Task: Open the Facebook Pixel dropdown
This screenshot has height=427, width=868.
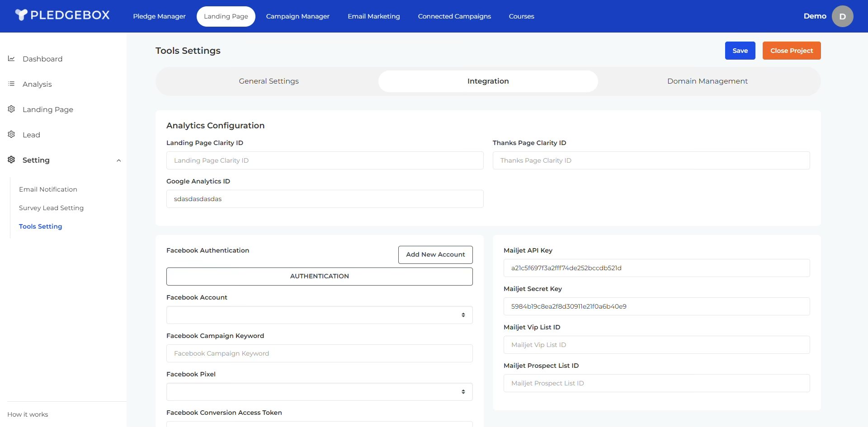Action: coord(319,392)
